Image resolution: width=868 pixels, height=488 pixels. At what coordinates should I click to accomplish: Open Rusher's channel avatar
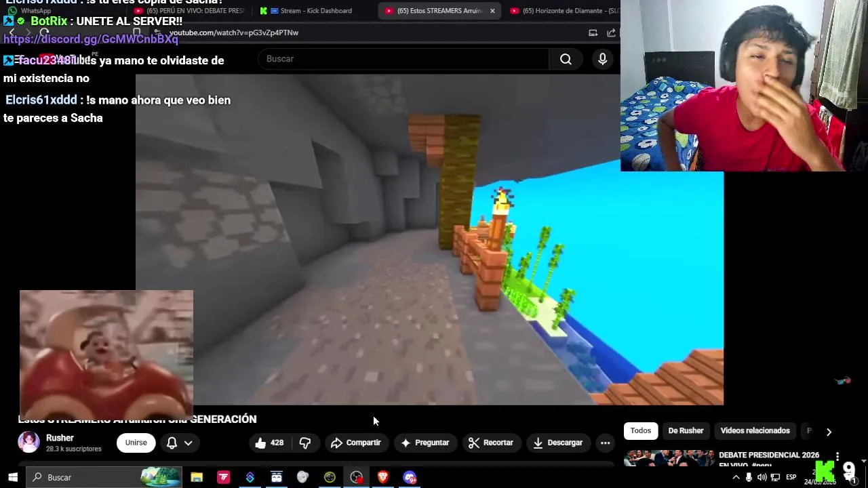pyautogui.click(x=28, y=442)
